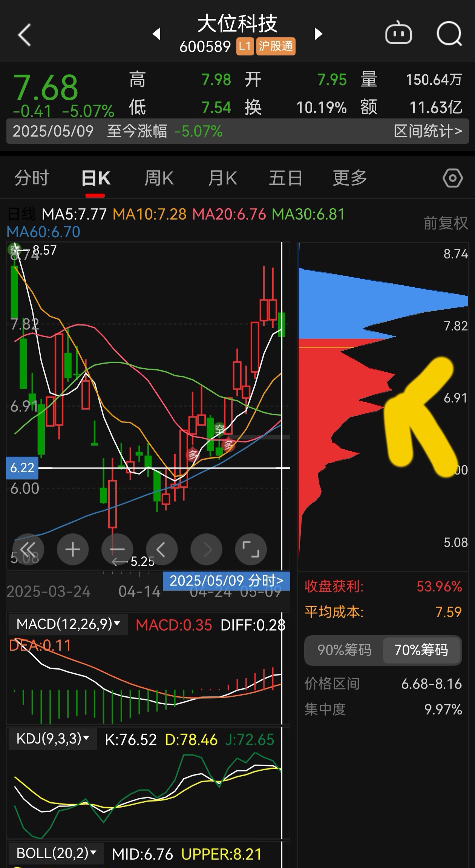Tap the MA20:6.76 label
Viewport: 475px width, 868px height.
click(229, 214)
